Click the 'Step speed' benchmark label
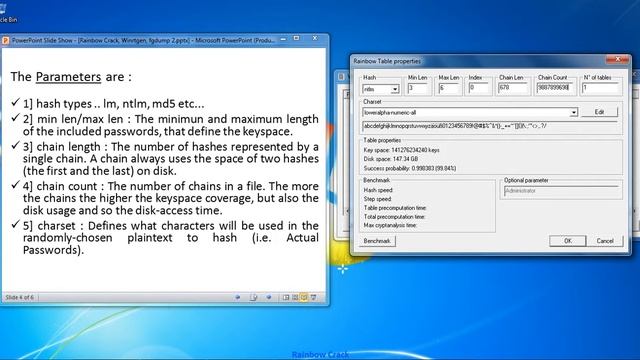This screenshot has height=360, width=640. click(378, 199)
